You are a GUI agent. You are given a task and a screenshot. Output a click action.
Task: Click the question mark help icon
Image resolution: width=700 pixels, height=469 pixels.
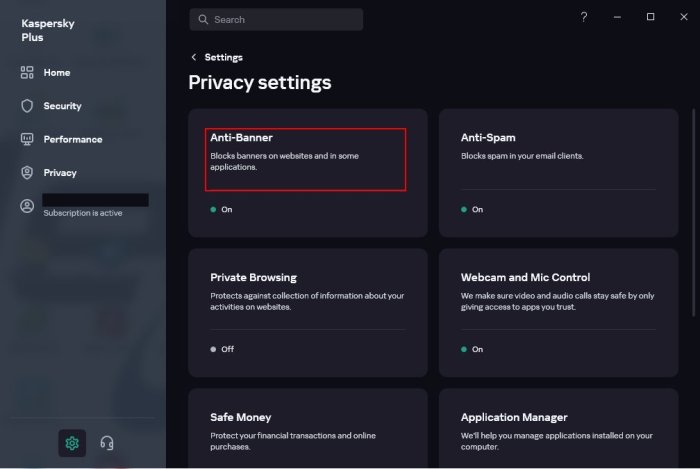click(x=584, y=17)
